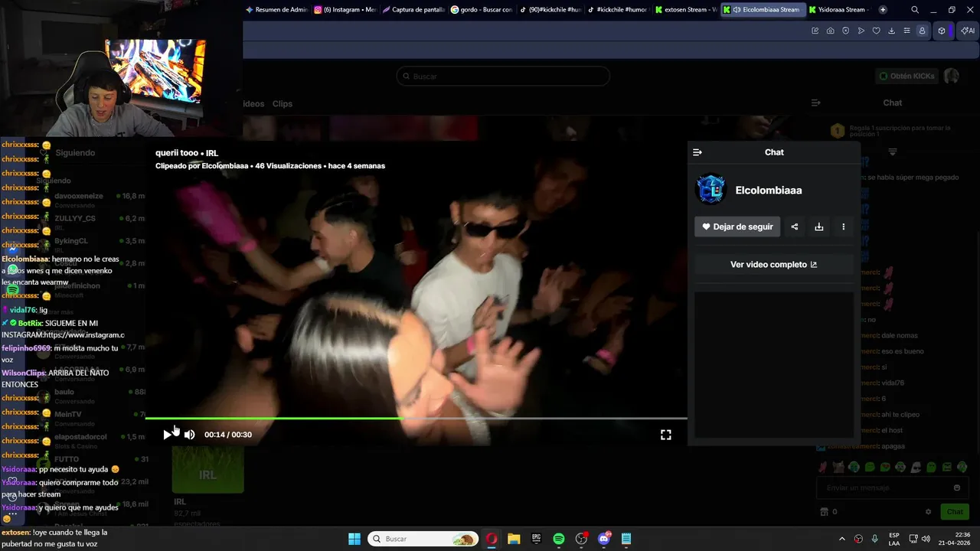Add page to bookmarks heart icon

(876, 31)
